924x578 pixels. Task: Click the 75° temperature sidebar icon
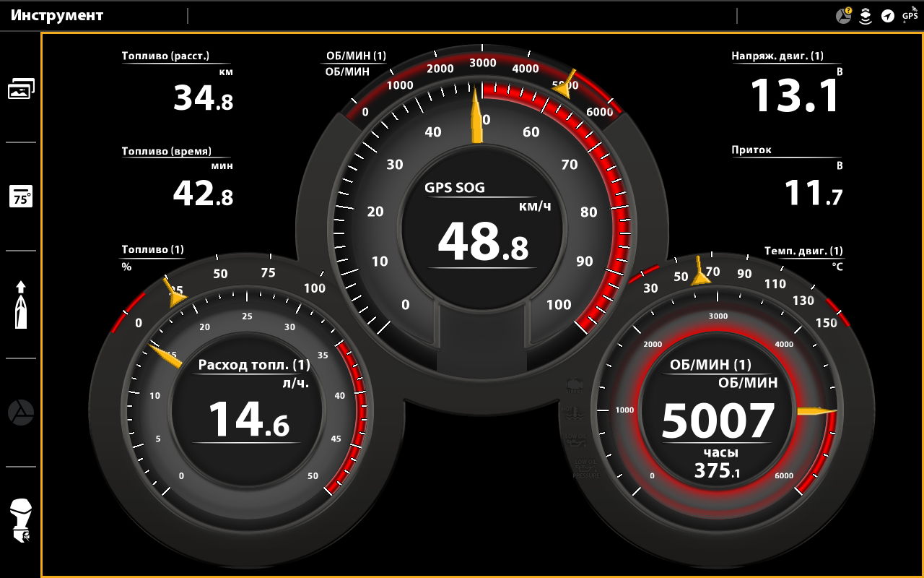(21, 197)
